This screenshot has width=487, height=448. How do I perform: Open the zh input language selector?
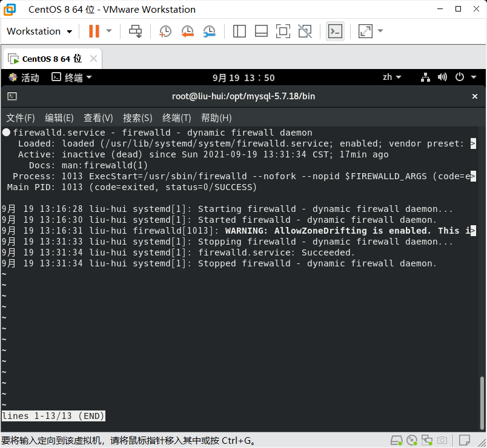[x=392, y=77]
